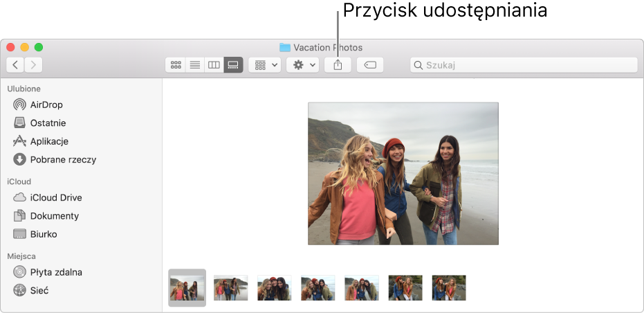The width and height of the screenshot is (644, 313).
Task: Open iCloud Drive in sidebar
Action: pos(55,197)
